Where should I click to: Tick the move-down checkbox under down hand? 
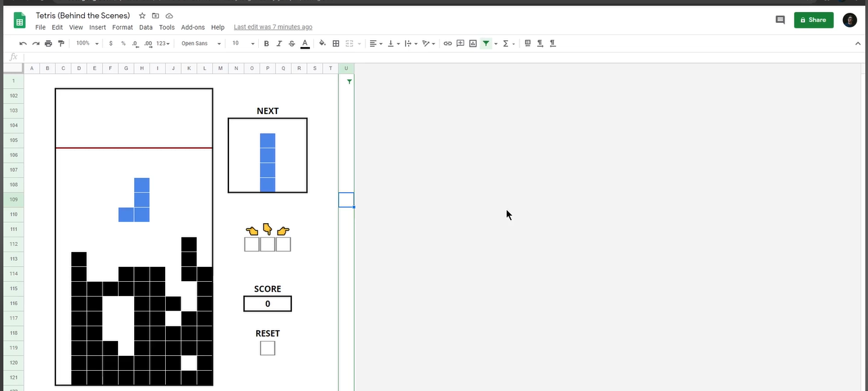coord(268,244)
